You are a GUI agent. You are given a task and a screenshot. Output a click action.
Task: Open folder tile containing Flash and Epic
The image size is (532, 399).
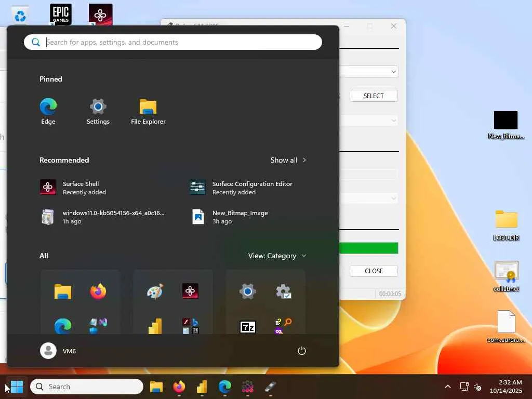pyautogui.click(x=190, y=326)
